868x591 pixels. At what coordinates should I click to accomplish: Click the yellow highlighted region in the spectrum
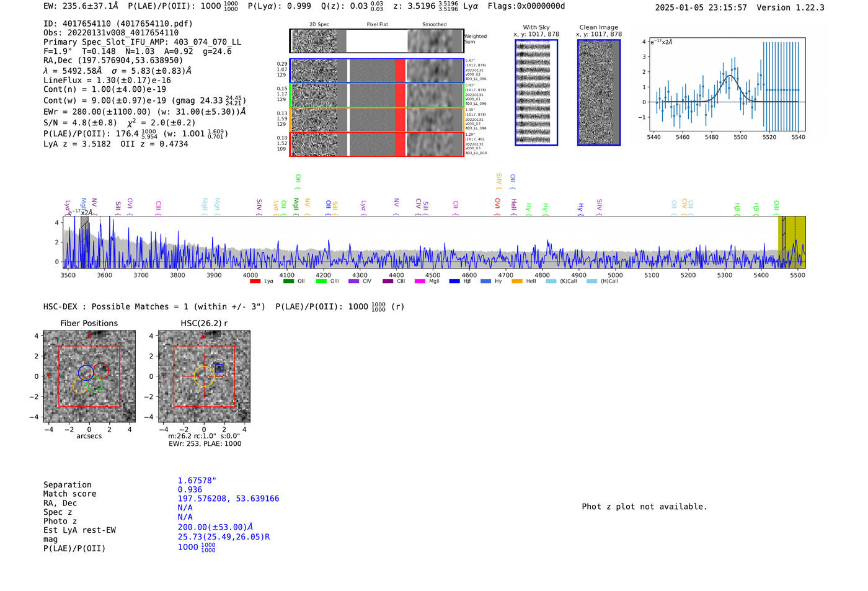(792, 242)
